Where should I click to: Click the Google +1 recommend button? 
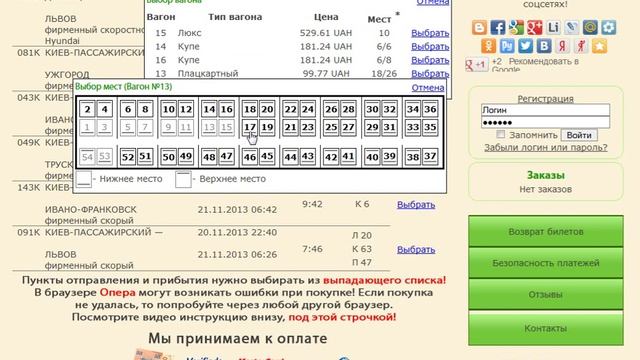click(477, 64)
